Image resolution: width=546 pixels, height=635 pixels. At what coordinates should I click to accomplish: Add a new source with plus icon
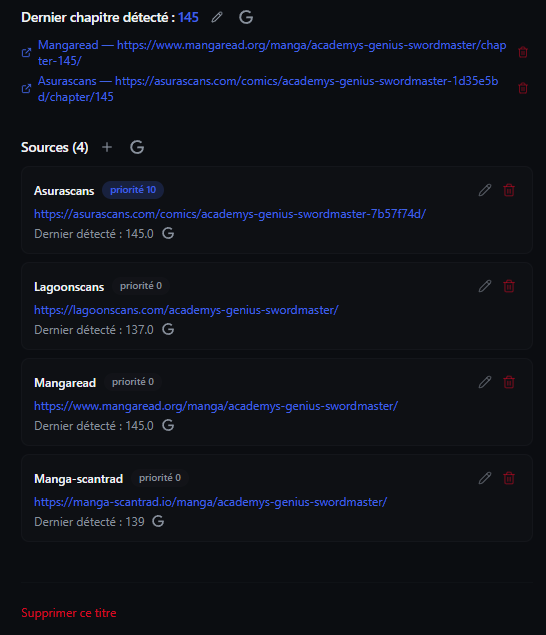point(107,147)
